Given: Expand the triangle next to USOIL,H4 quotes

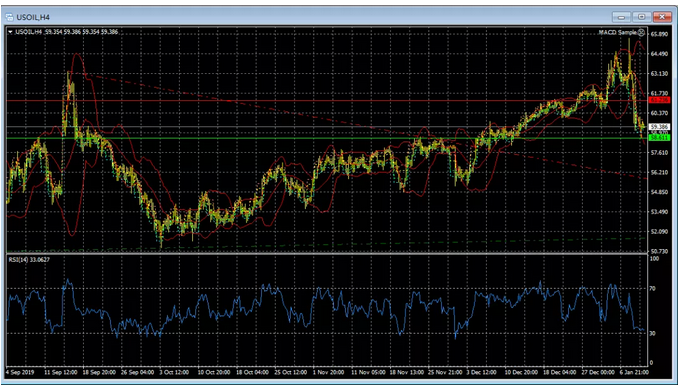Looking at the screenshot, I should click(10, 32).
